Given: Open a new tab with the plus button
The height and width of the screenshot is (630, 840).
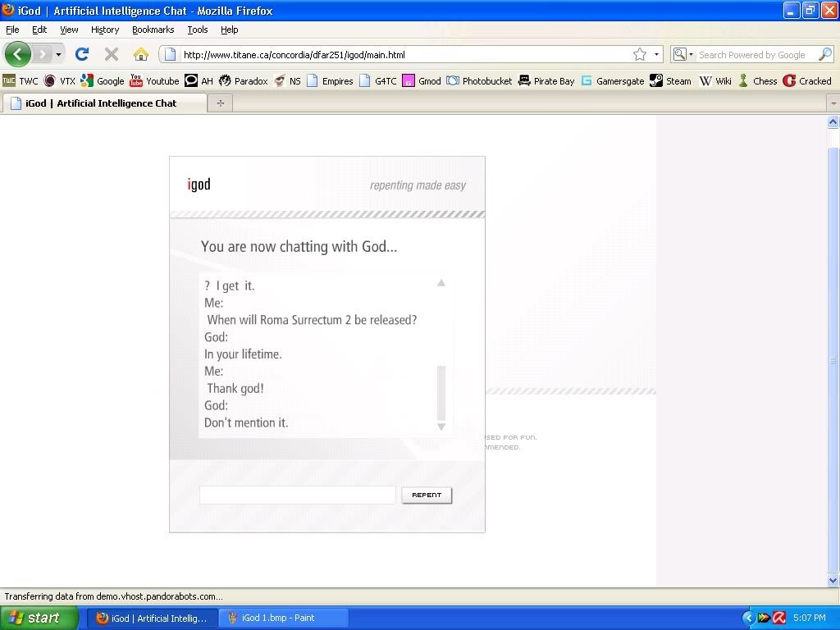Looking at the screenshot, I should tap(220, 103).
